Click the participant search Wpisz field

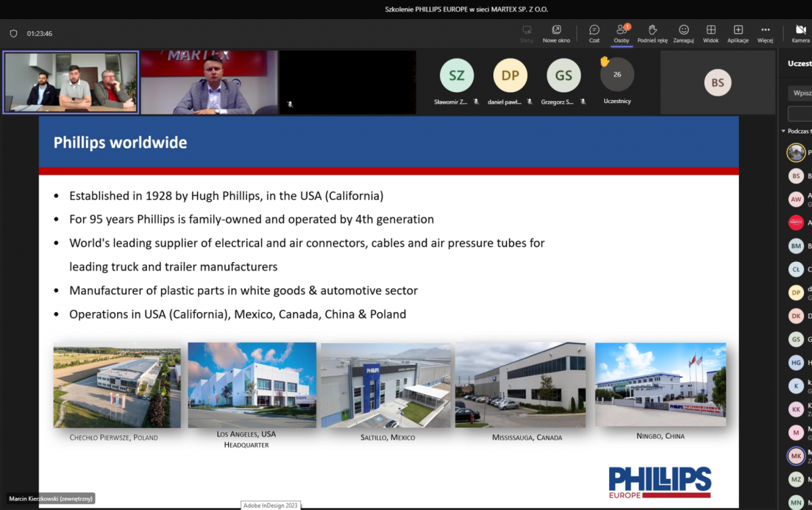(800, 93)
